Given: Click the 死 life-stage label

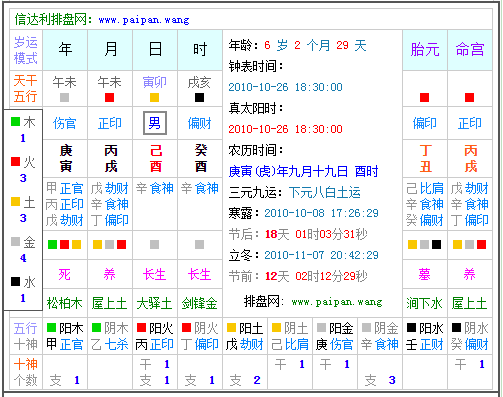Looking at the screenshot, I should pyautogui.click(x=64, y=275).
